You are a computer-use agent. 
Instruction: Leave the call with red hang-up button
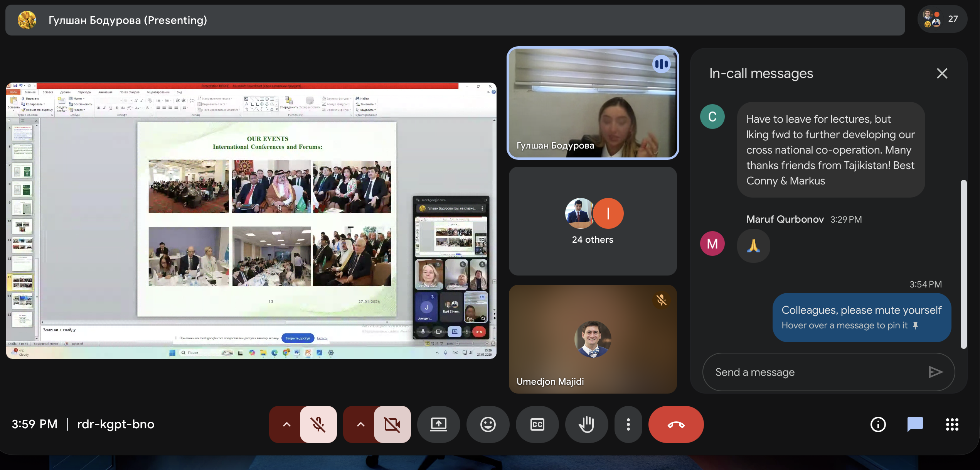pyautogui.click(x=676, y=424)
